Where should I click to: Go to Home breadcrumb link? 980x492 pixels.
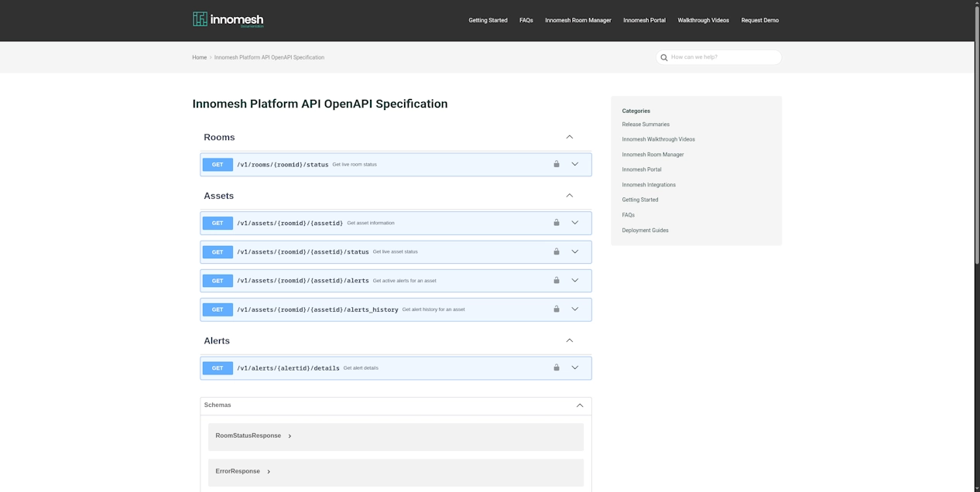tap(199, 57)
